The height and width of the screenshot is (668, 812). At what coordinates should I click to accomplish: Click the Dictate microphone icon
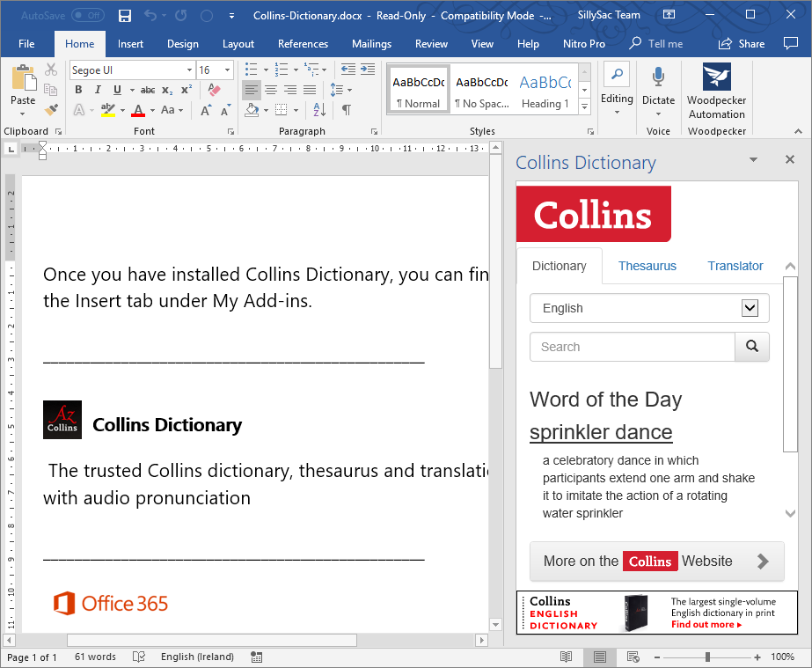(658, 77)
